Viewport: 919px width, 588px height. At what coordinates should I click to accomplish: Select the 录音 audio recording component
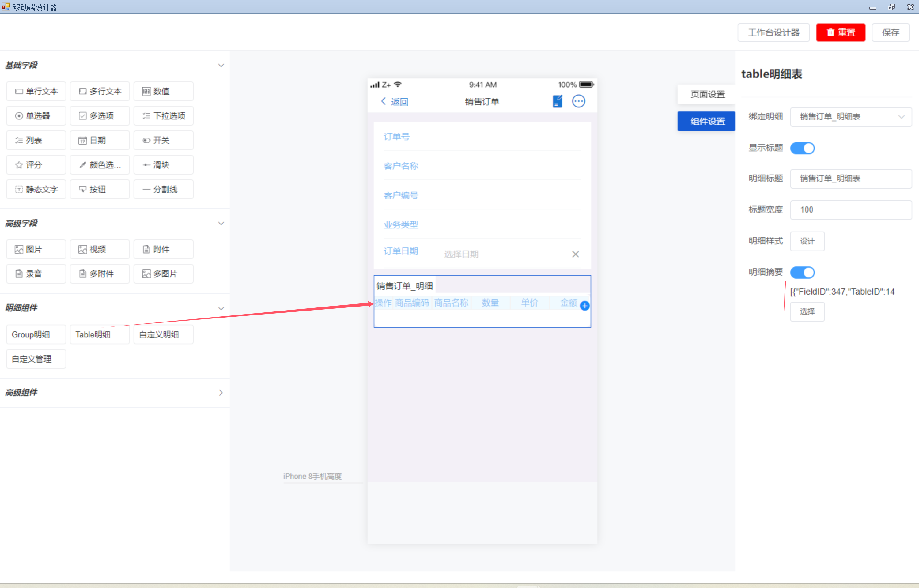[36, 274]
